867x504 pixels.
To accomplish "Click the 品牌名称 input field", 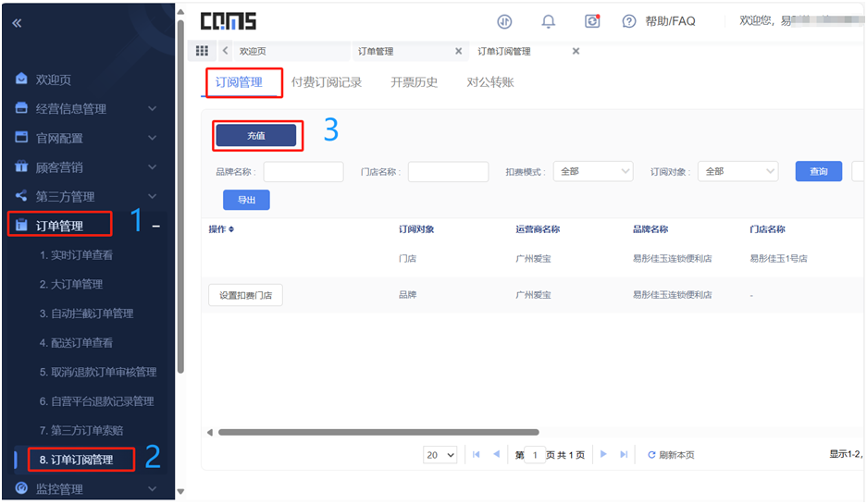I will pos(303,171).
